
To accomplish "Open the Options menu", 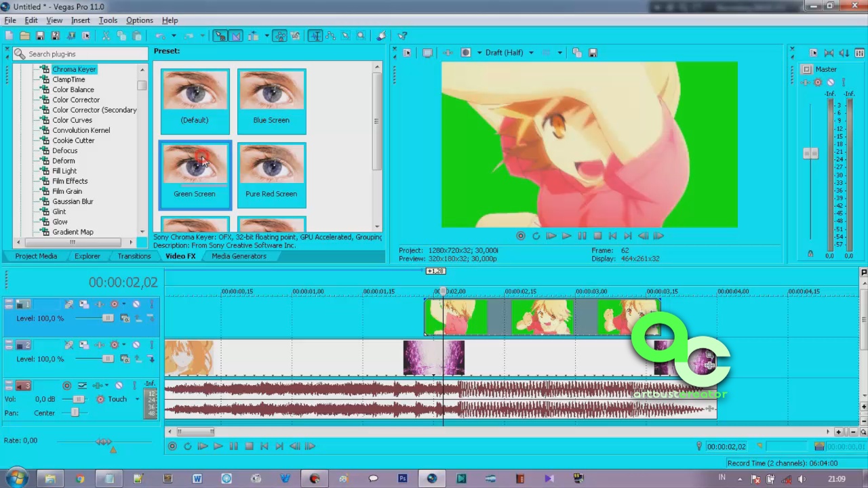I will pyautogui.click(x=139, y=20).
